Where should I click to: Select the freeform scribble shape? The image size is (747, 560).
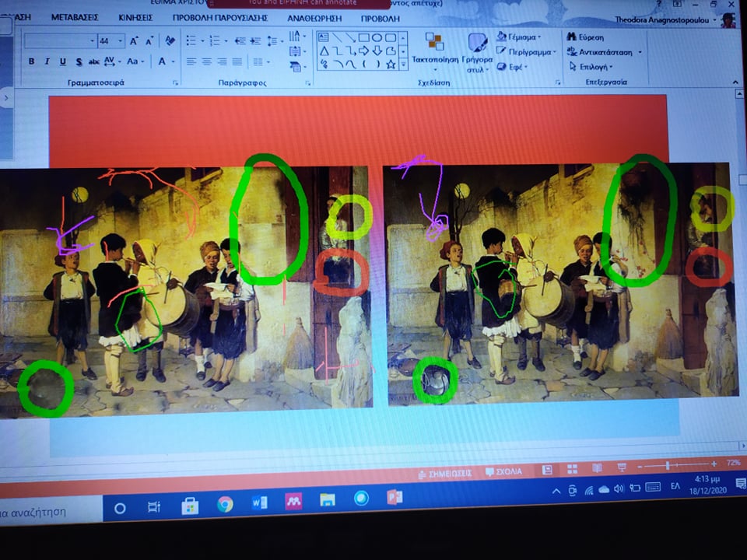[x=324, y=64]
